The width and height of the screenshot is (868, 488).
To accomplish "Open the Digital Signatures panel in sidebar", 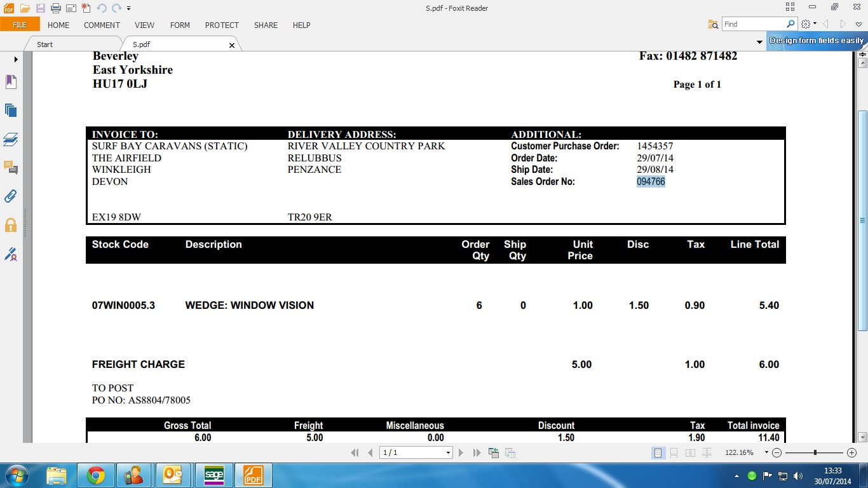I will tap(11, 254).
